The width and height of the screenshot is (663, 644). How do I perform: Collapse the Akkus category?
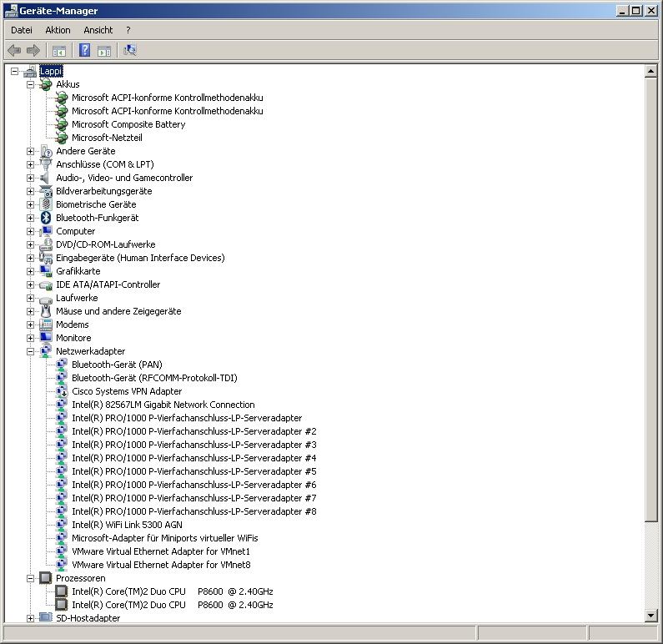31,84
